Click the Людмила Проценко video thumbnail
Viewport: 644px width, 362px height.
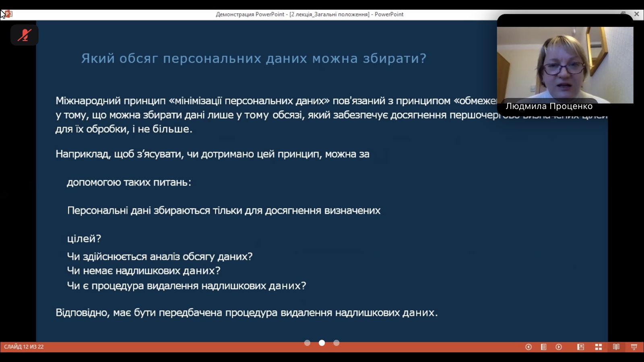pos(565,65)
